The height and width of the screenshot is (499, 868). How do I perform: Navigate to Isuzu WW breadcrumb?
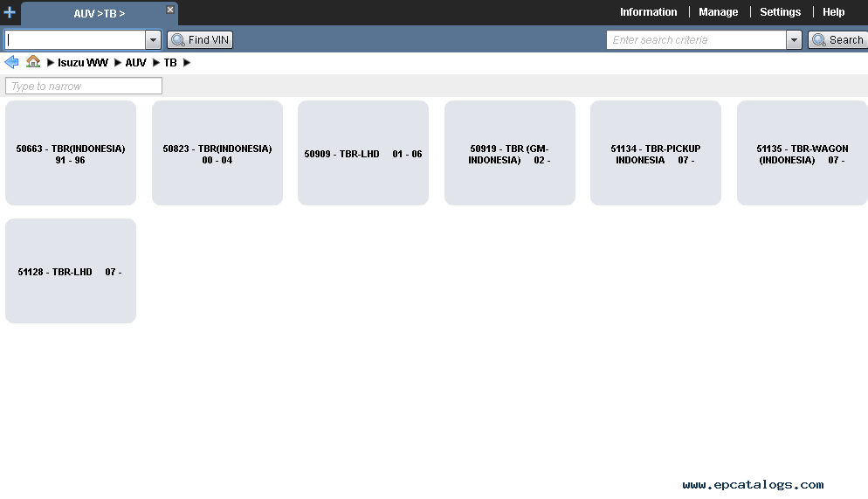pos(83,63)
